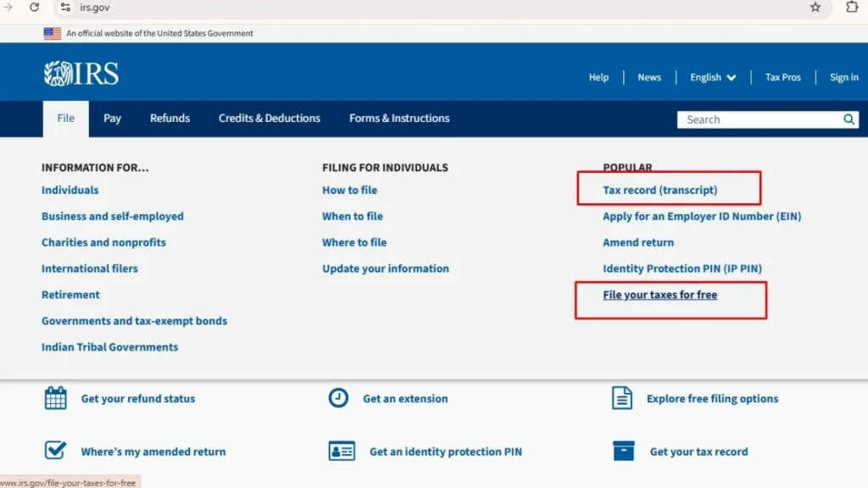This screenshot has width=868, height=488.
Task: Click the search magnifier icon
Action: (x=849, y=119)
